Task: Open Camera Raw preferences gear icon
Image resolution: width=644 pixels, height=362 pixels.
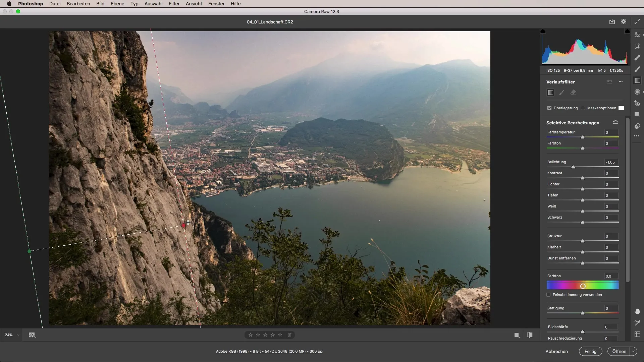Action: [x=624, y=21]
